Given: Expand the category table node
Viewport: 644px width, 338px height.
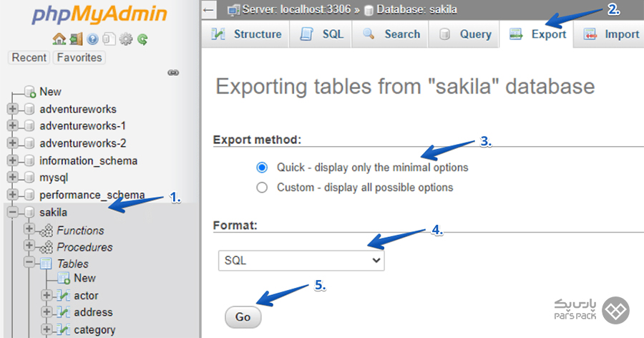Looking at the screenshot, I should [x=47, y=329].
